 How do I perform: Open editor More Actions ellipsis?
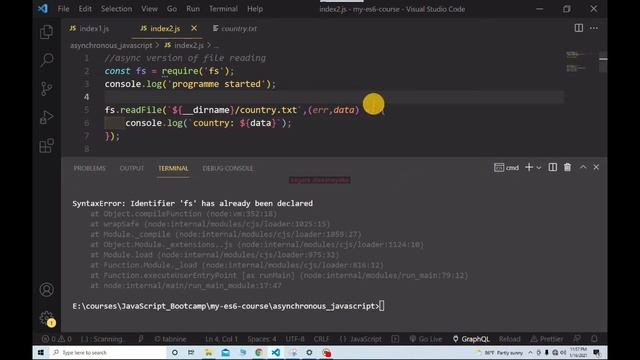594,28
